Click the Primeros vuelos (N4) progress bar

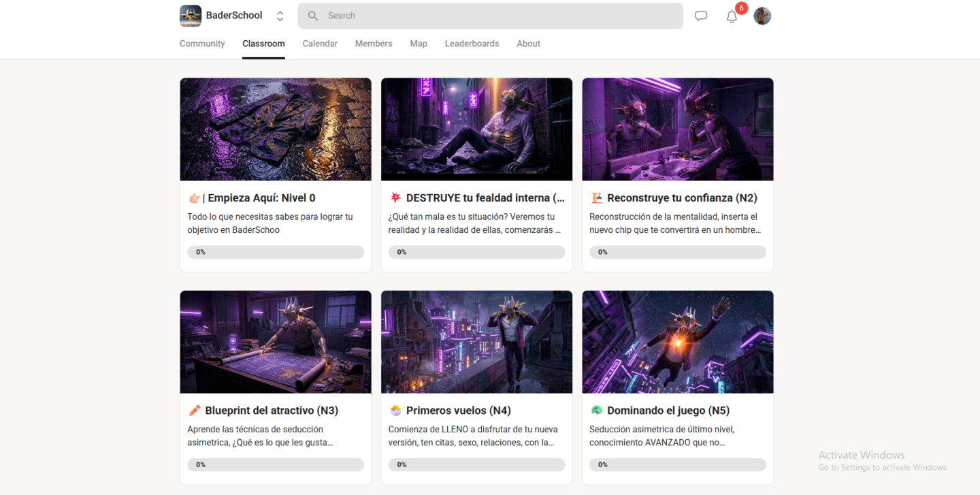[x=476, y=464]
